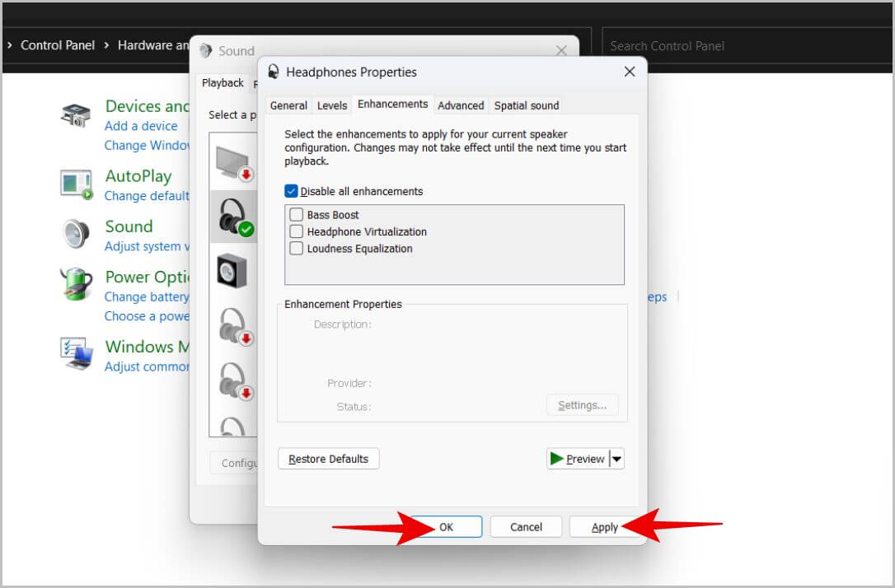Click the Loudness Equalization label text
The image size is (895, 588).
359,249
